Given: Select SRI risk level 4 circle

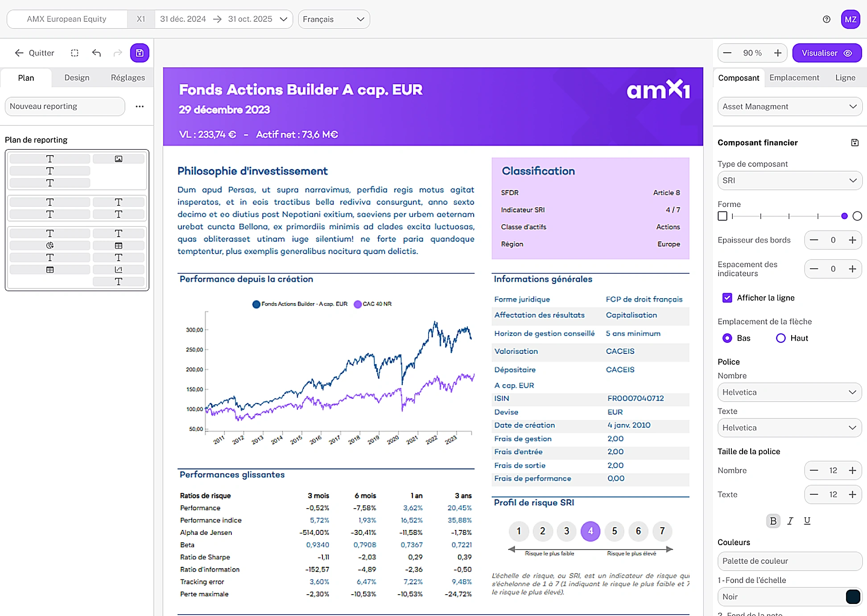Looking at the screenshot, I should point(590,531).
